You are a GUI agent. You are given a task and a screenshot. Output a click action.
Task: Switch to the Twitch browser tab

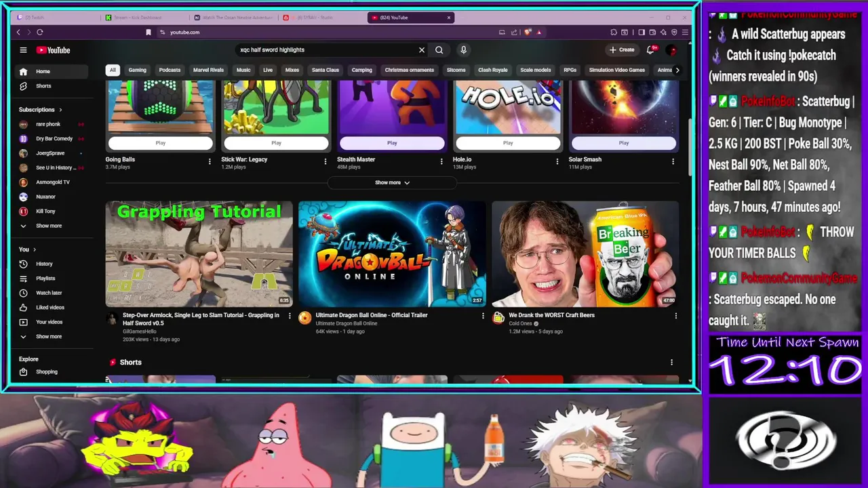[x=56, y=18]
